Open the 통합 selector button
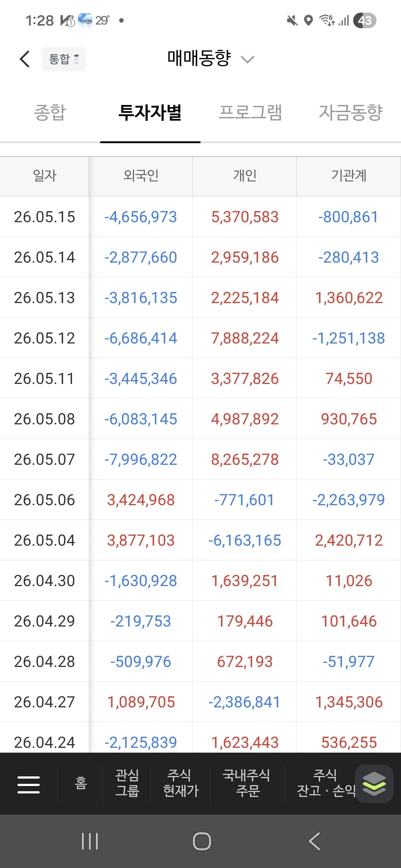 coord(64,59)
